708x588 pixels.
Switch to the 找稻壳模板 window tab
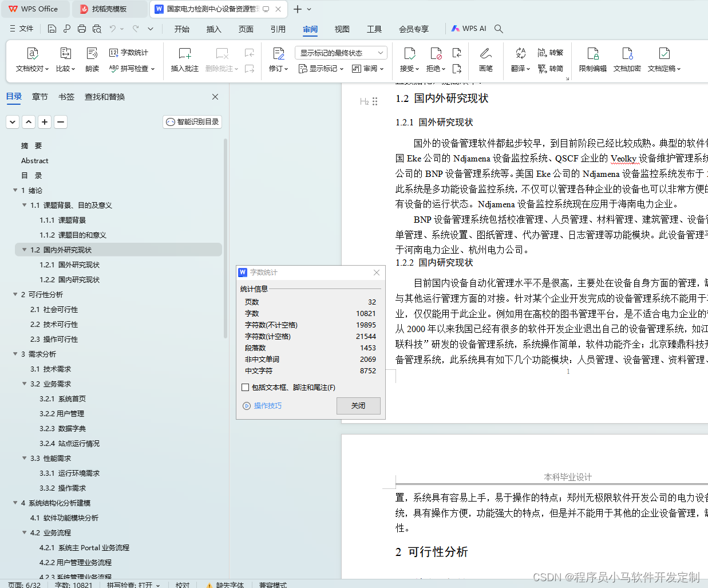pos(109,9)
